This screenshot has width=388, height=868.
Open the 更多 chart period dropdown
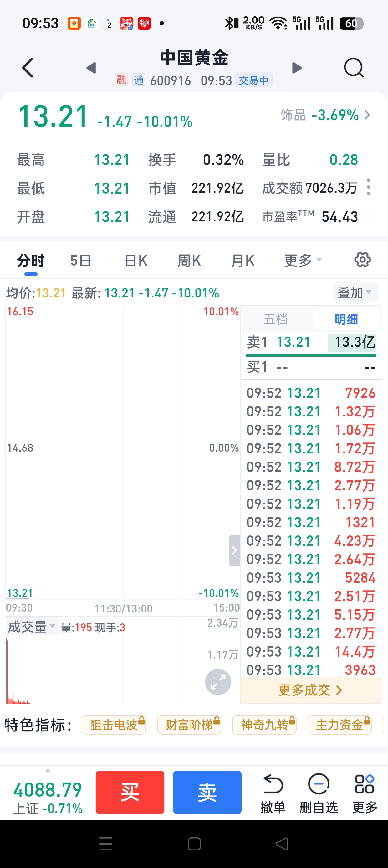click(x=303, y=261)
